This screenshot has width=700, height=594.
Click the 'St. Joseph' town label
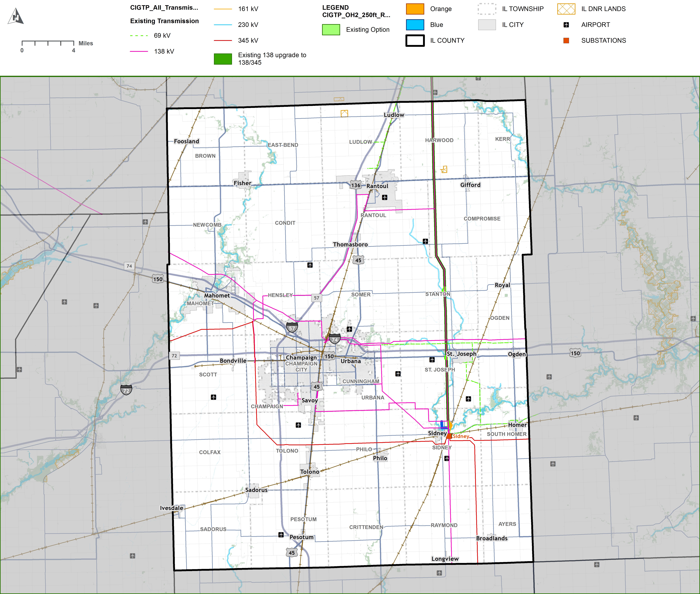click(x=461, y=354)
